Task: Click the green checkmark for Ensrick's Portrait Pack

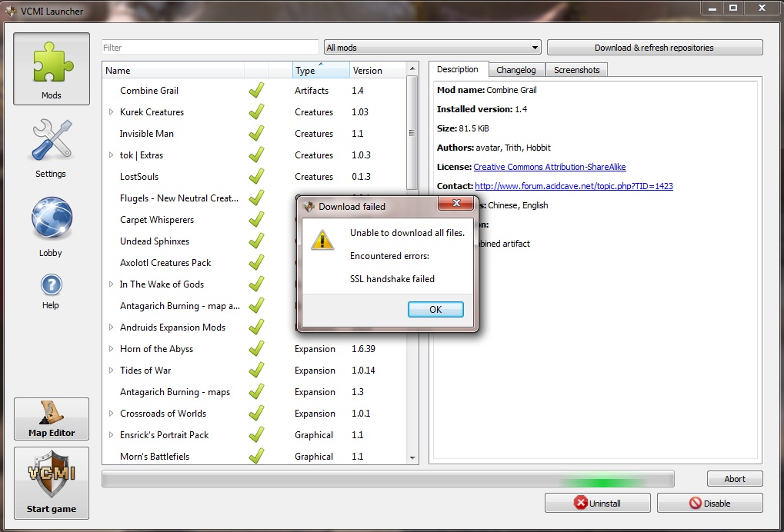Action: pyautogui.click(x=256, y=434)
